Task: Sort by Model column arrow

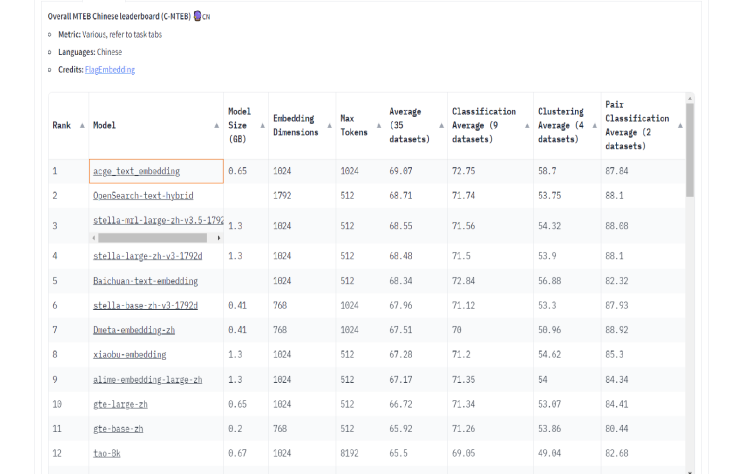Action: coord(216,125)
